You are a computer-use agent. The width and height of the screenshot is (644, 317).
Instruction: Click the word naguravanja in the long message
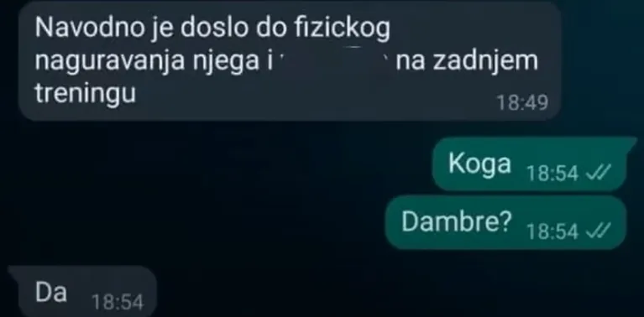click(x=110, y=62)
